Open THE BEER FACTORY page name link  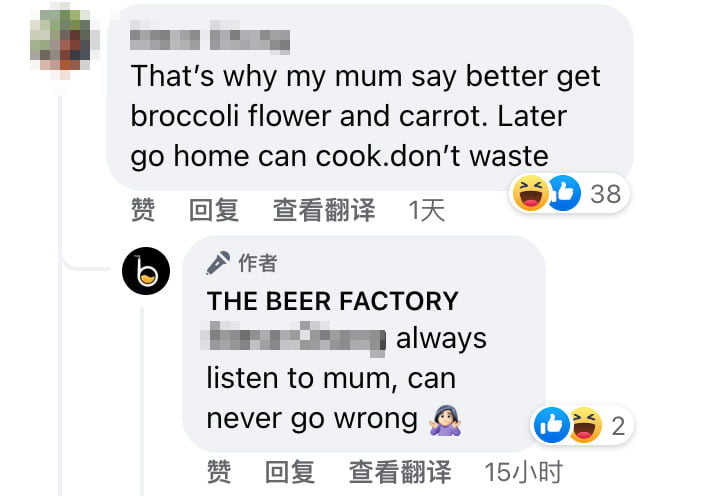click(333, 301)
